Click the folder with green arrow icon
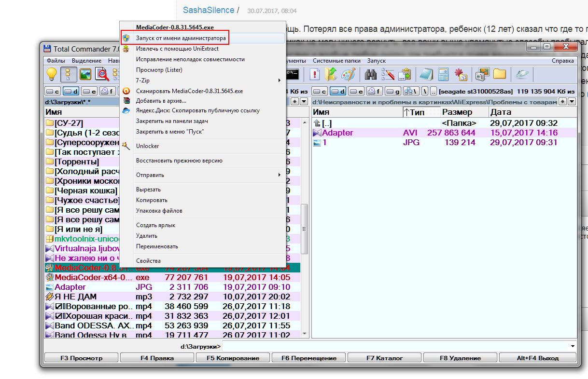This screenshot has height=379, width=588. click(x=331, y=74)
